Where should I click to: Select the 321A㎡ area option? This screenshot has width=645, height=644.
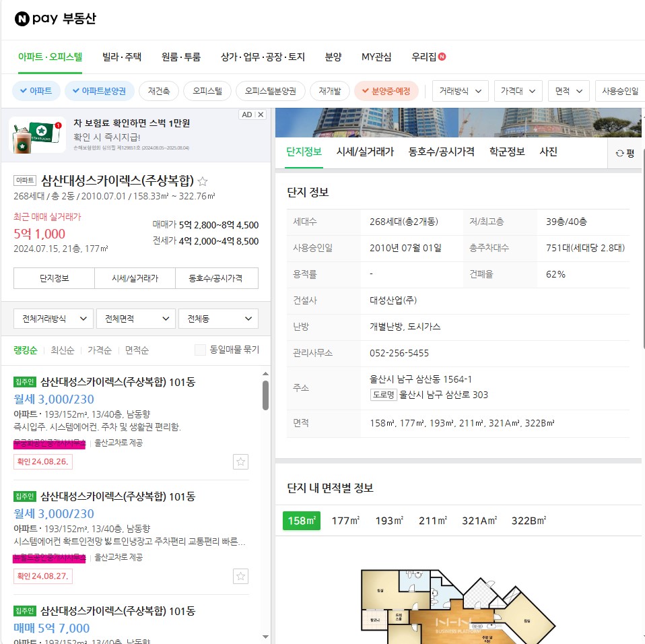point(479,521)
